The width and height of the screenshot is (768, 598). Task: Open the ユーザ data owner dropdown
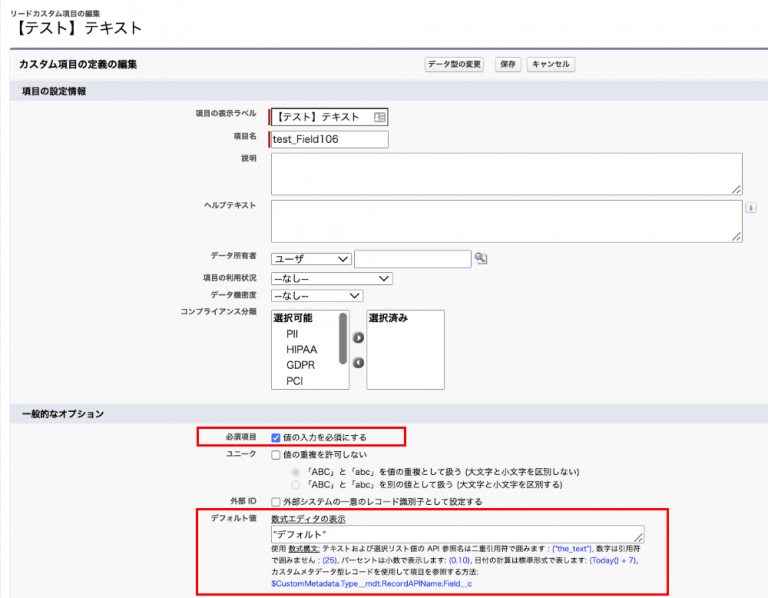[x=310, y=259]
